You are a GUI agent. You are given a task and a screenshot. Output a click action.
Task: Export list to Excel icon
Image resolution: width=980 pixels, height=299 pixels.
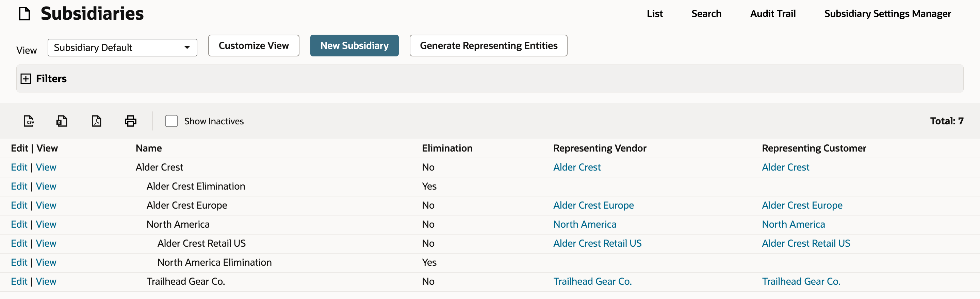coord(62,121)
